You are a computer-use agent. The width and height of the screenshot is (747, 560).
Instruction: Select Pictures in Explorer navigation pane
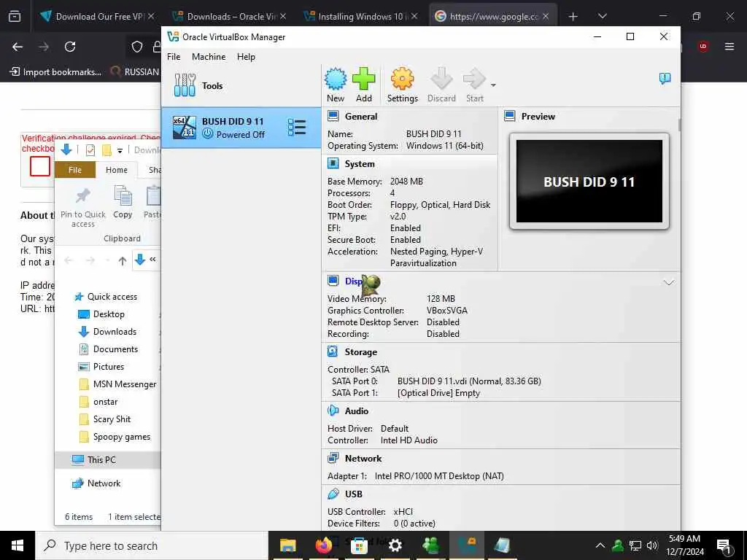[101, 367]
